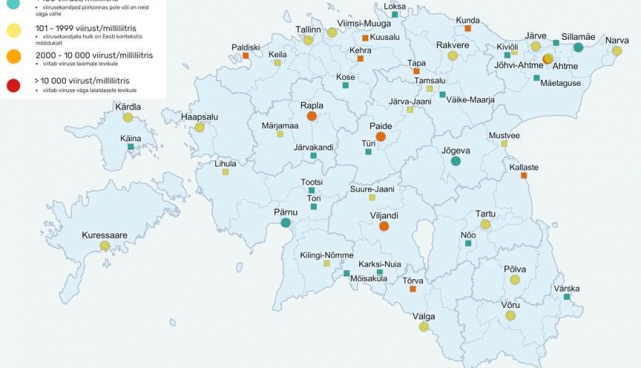641x368 pixels.
Task: Select the Käina green square marker
Action: [130, 147]
